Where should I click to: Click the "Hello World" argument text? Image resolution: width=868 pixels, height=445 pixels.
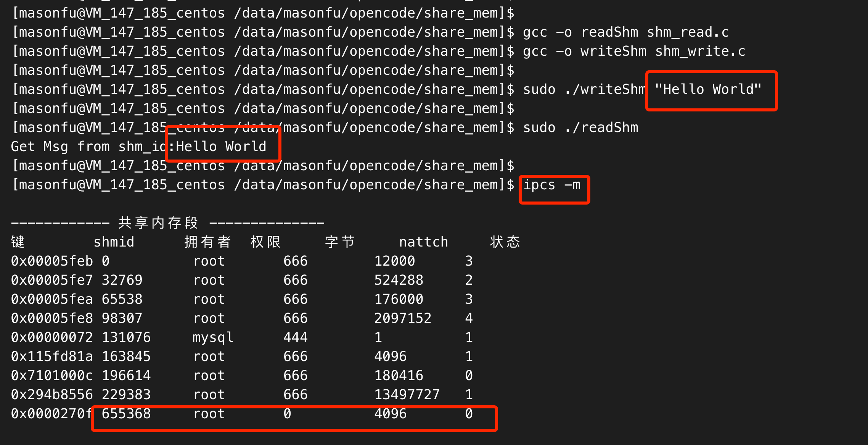[708, 89]
